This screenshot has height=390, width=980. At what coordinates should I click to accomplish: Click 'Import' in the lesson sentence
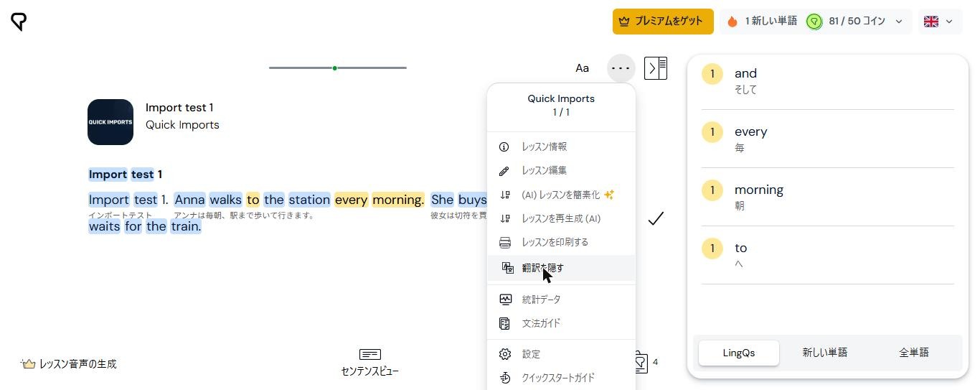109,200
